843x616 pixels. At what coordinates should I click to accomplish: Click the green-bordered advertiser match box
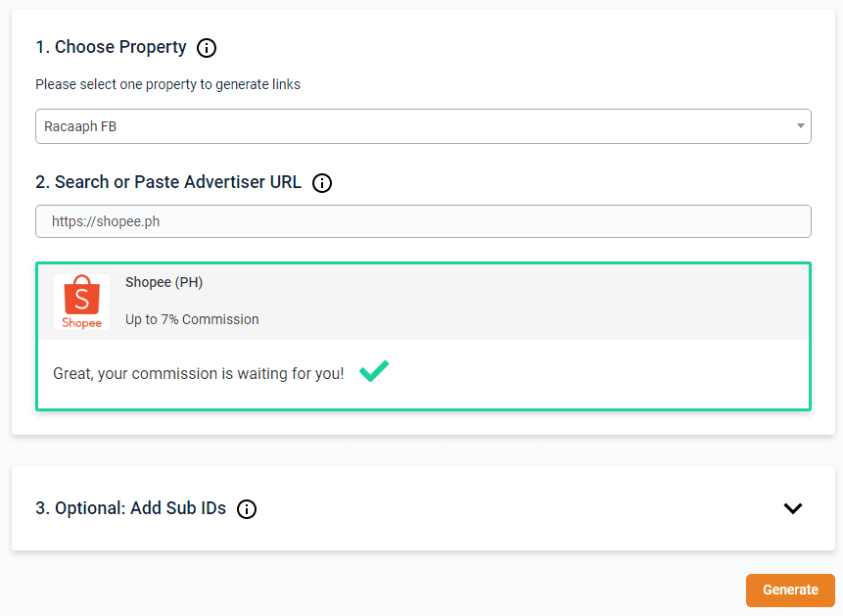tap(587, 377)
